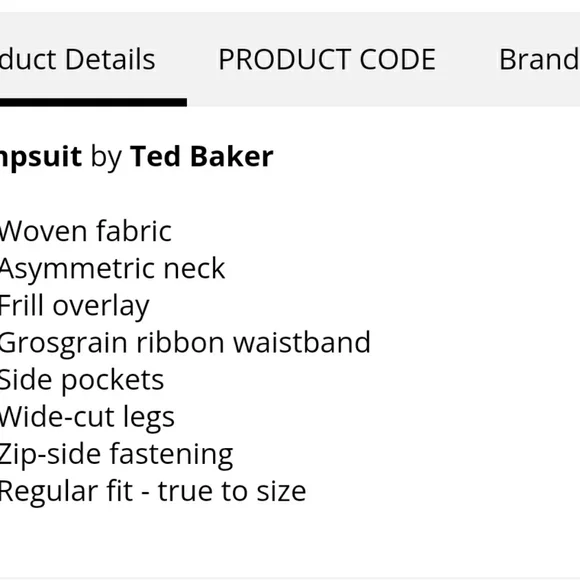The width and height of the screenshot is (580, 580).
Task: Click the Regular fit text
Action: 66,491
